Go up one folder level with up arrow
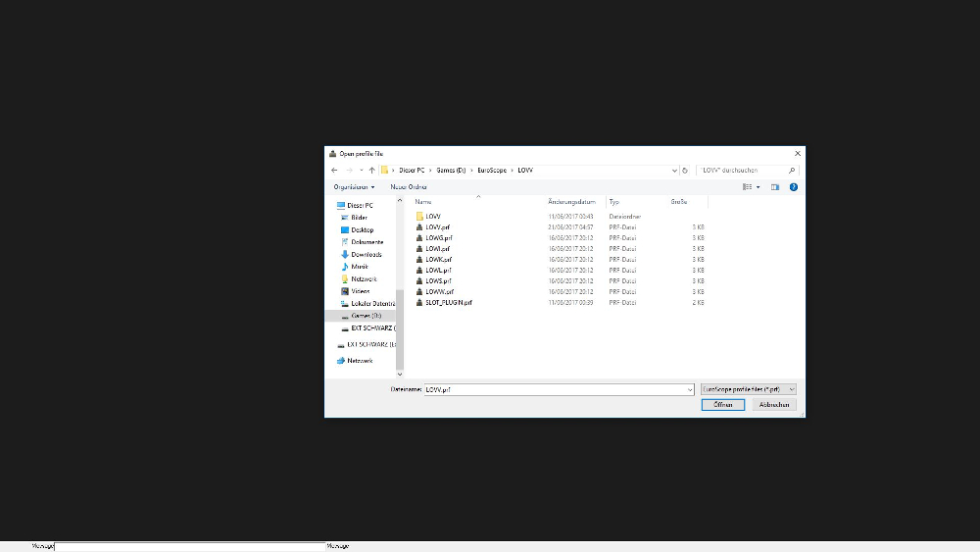The width and height of the screenshot is (980, 552). tap(371, 170)
